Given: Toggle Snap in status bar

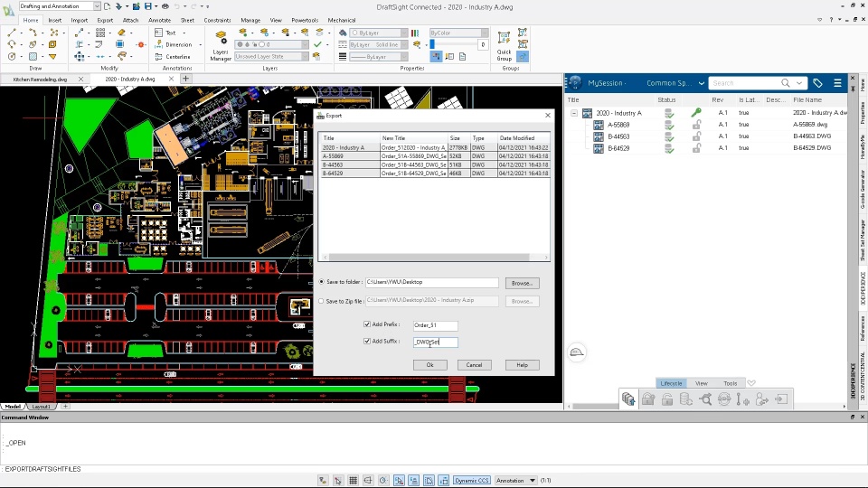Looking at the screenshot, I should click(x=337, y=480).
